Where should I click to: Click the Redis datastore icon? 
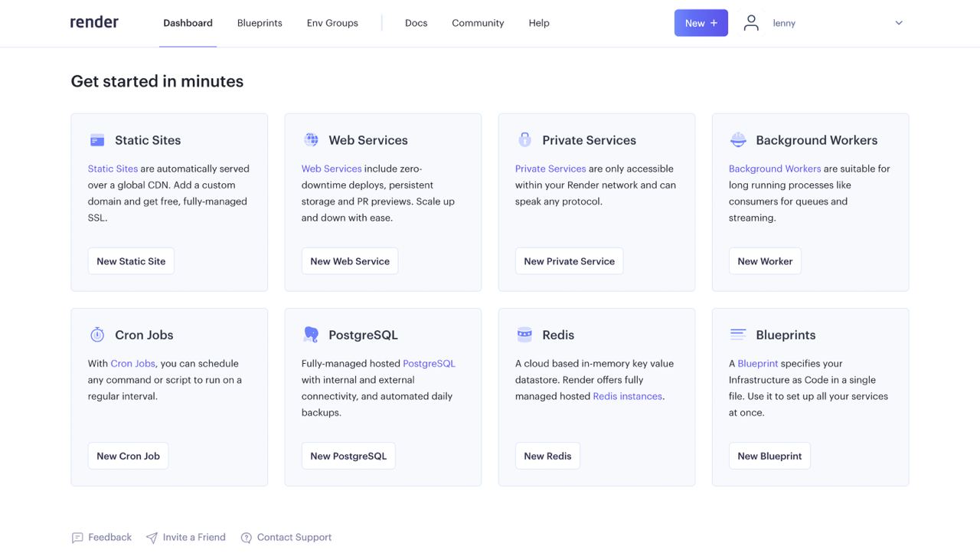(x=524, y=334)
